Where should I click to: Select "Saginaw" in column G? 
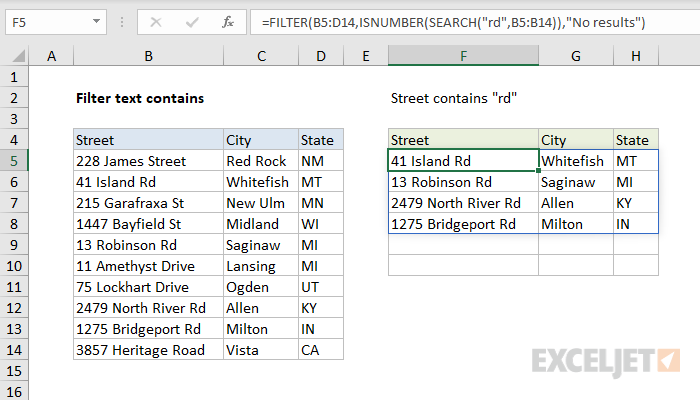576,182
